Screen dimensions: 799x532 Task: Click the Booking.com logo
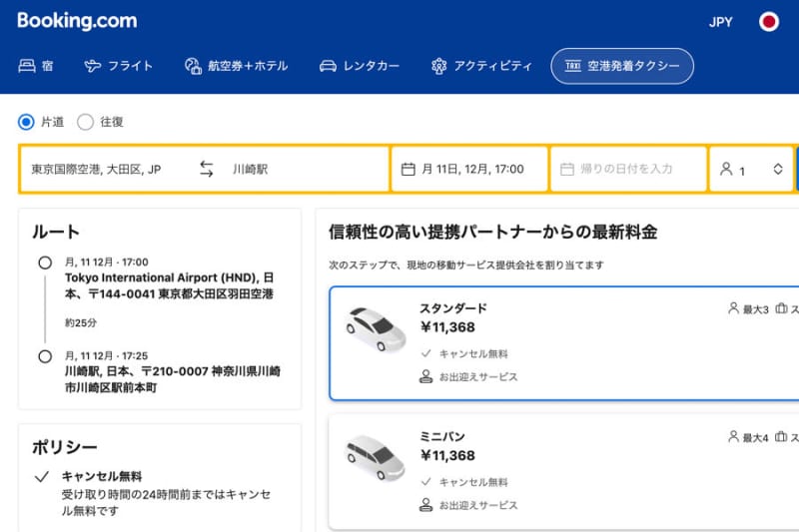(x=77, y=21)
